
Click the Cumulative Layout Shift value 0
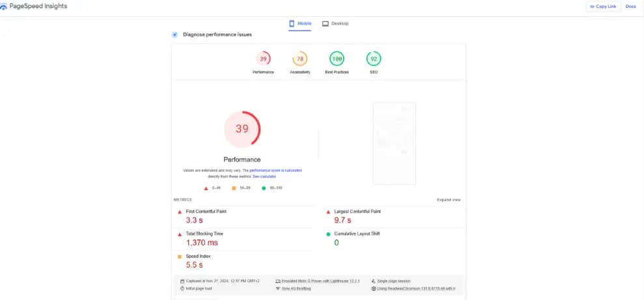tap(337, 243)
